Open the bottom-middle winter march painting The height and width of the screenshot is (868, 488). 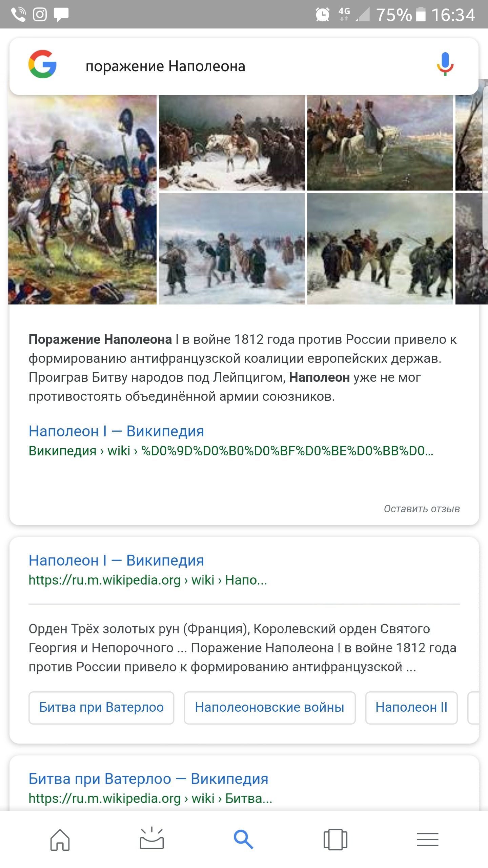click(232, 249)
